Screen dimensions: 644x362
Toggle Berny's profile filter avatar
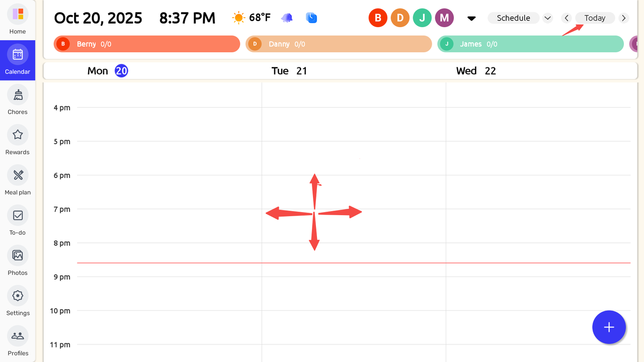[378, 18]
